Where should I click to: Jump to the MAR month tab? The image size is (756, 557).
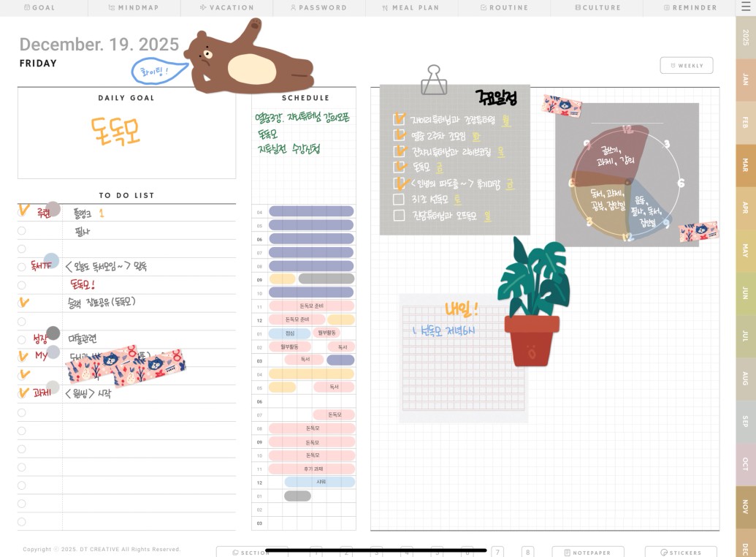(745, 165)
